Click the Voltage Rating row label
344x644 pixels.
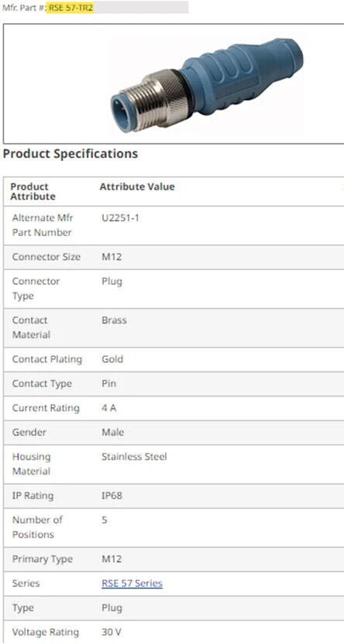[x=46, y=632]
